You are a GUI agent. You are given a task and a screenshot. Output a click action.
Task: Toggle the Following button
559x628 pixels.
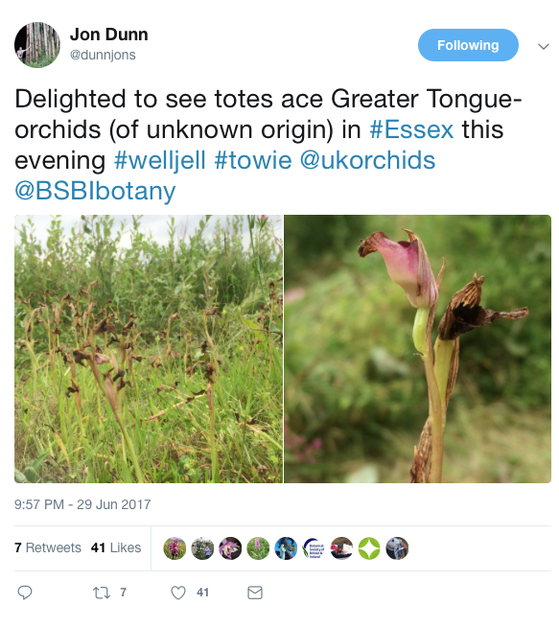pos(468,45)
